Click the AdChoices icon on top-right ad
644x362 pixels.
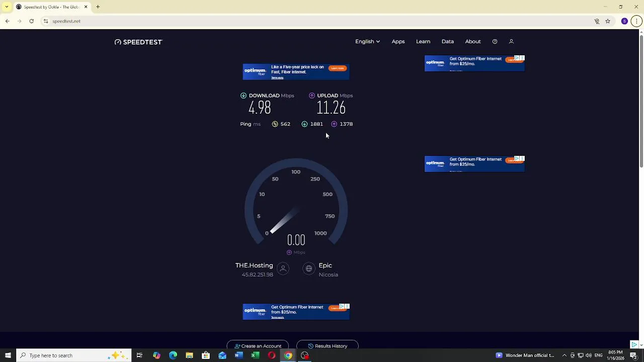pyautogui.click(x=517, y=58)
